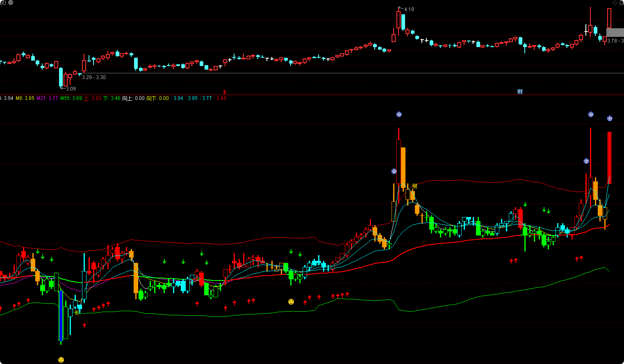Click the green 下: 3.46 lower band value

[112, 98]
